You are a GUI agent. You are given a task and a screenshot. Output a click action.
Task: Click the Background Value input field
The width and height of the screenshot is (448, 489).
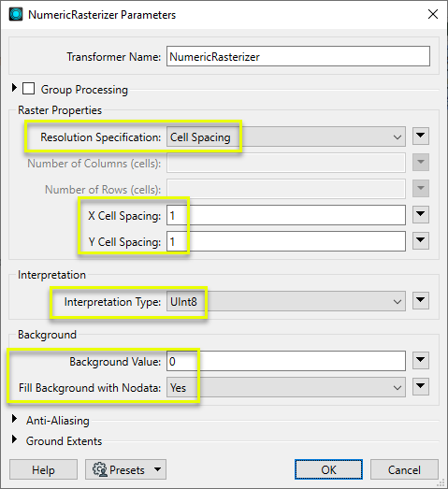pyautogui.click(x=286, y=361)
